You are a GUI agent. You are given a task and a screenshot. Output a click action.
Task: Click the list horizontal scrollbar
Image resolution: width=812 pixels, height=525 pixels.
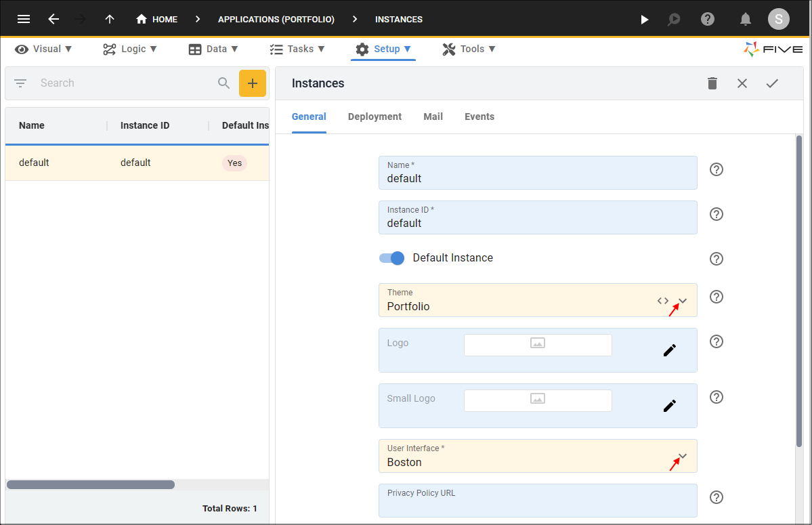coord(91,484)
